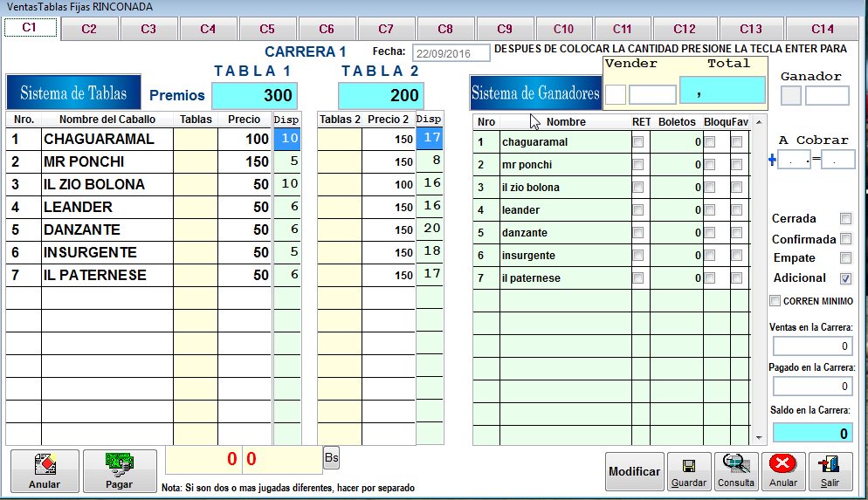
Task: Click the Salir exit door button
Action: click(x=830, y=471)
